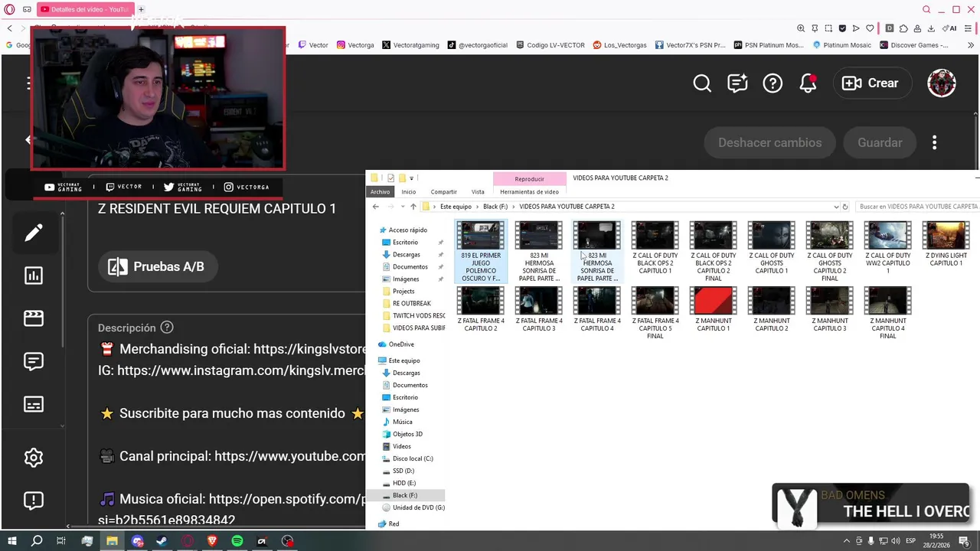This screenshot has width=980, height=551.
Task: Open Brave browser from the taskbar
Action: coord(212,541)
